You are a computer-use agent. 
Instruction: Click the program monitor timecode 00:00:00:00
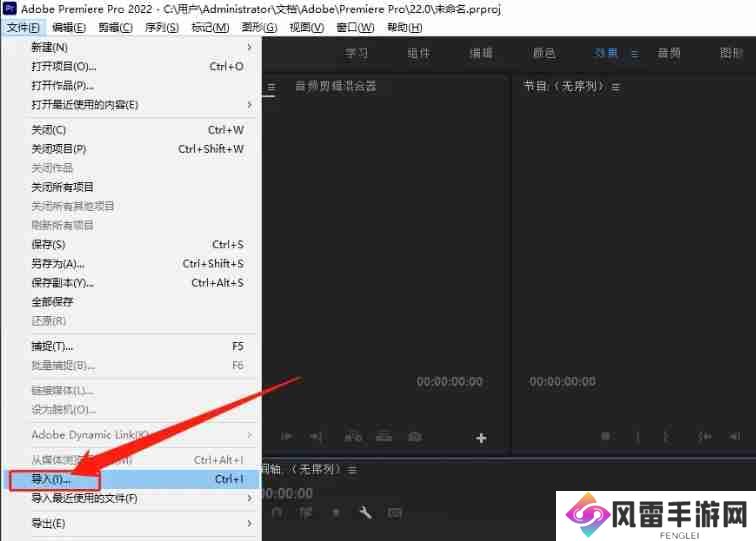click(x=562, y=381)
